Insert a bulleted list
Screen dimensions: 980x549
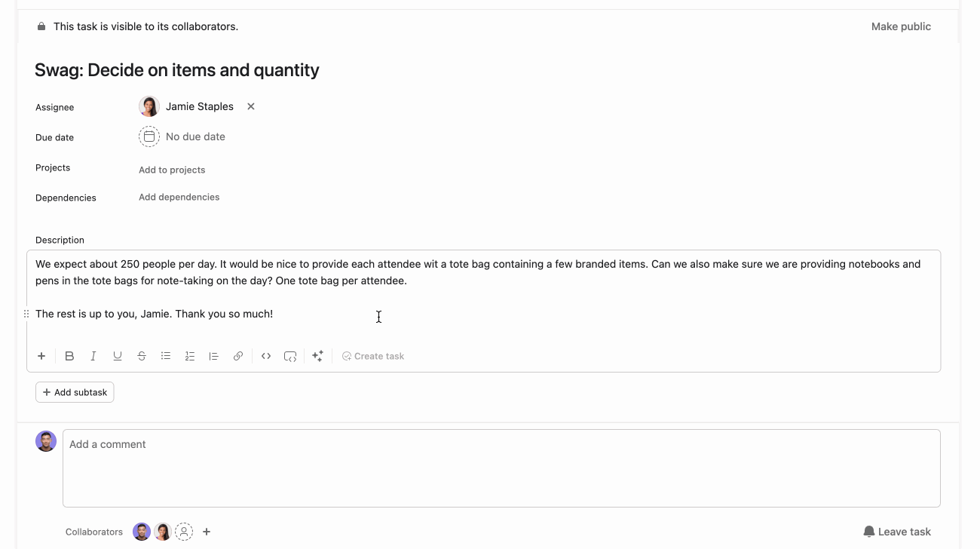pos(166,356)
